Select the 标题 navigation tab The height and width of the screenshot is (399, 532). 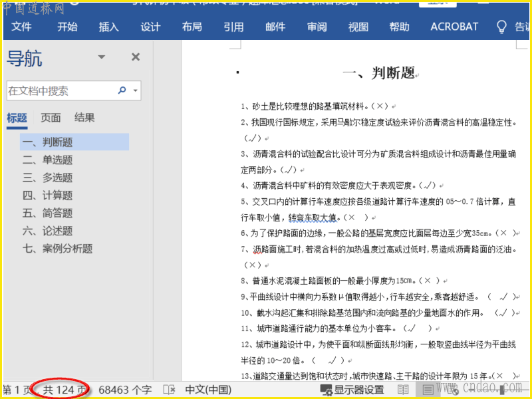click(17, 118)
